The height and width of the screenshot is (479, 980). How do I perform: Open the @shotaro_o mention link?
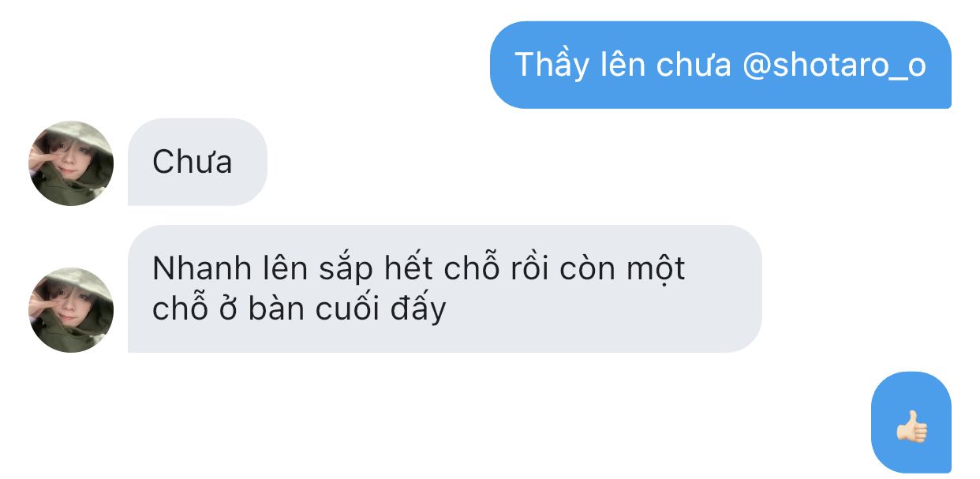pyautogui.click(x=834, y=65)
